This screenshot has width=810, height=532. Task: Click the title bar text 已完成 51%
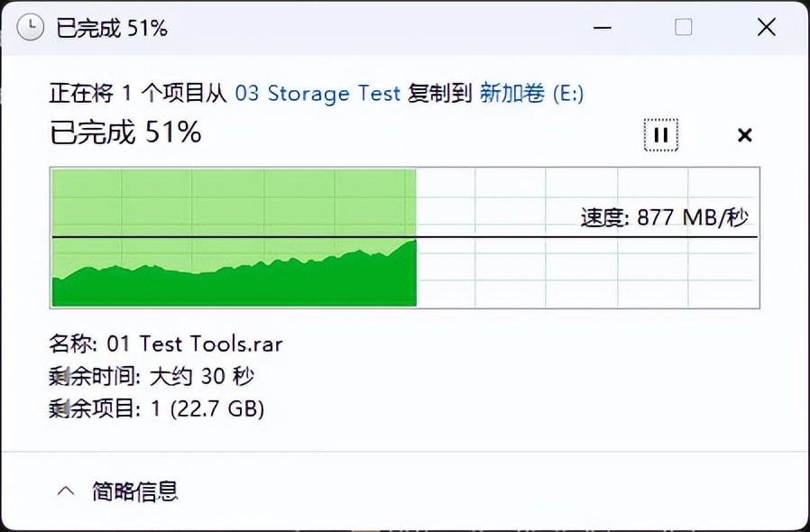click(112, 28)
